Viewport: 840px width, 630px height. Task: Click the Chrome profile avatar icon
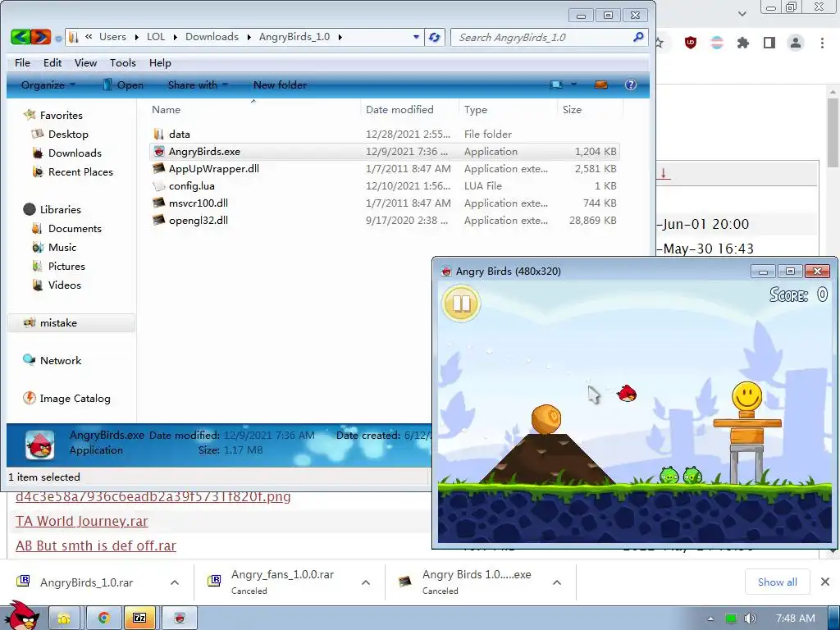click(x=796, y=43)
